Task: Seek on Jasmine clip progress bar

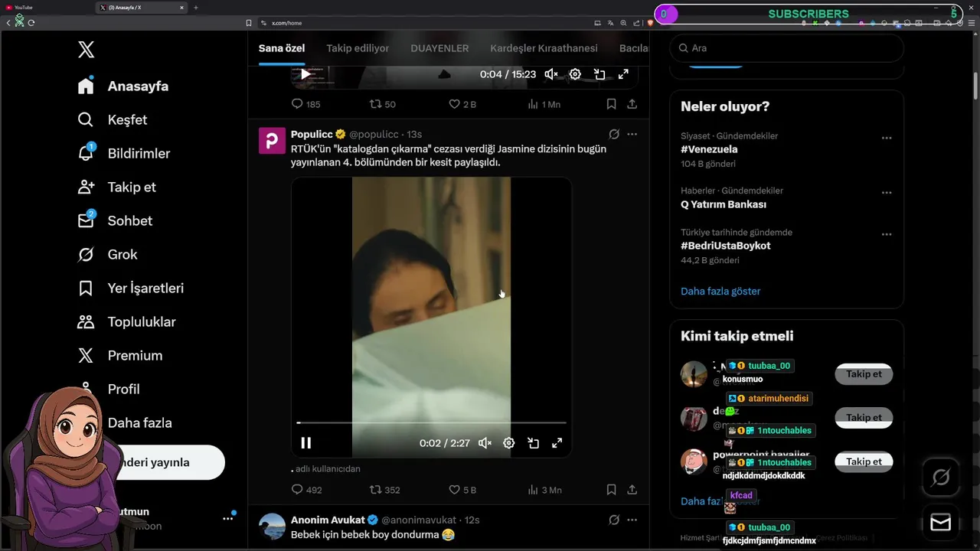Action: pos(431,422)
